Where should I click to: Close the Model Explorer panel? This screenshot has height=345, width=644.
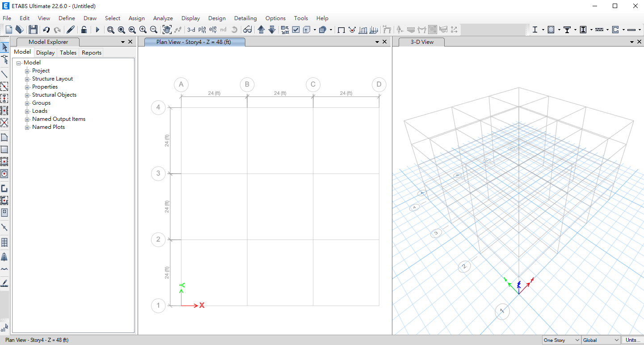coord(130,42)
